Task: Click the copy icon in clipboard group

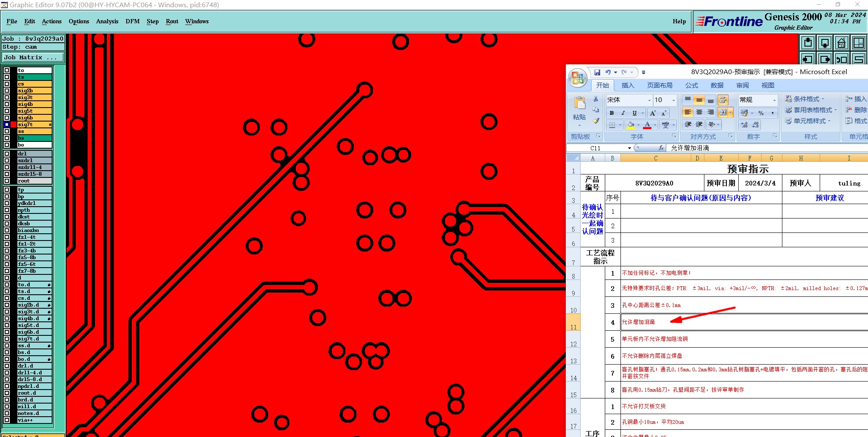Action: 596,110
